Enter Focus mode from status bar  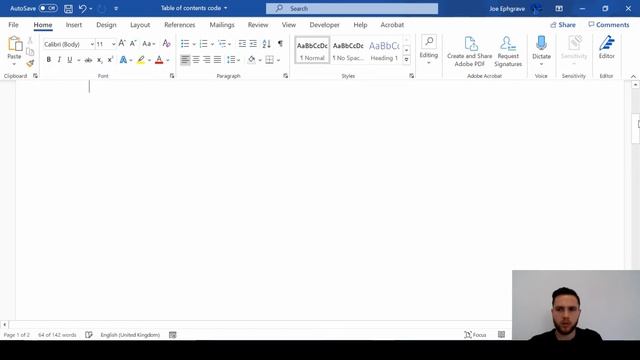tap(476, 335)
